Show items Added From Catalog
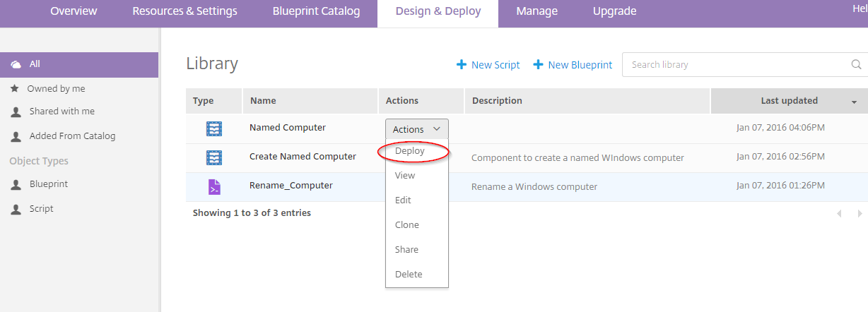 tap(72, 136)
